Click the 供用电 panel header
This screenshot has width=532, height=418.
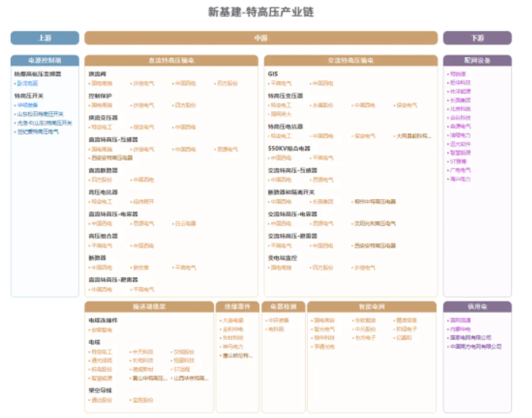click(476, 306)
